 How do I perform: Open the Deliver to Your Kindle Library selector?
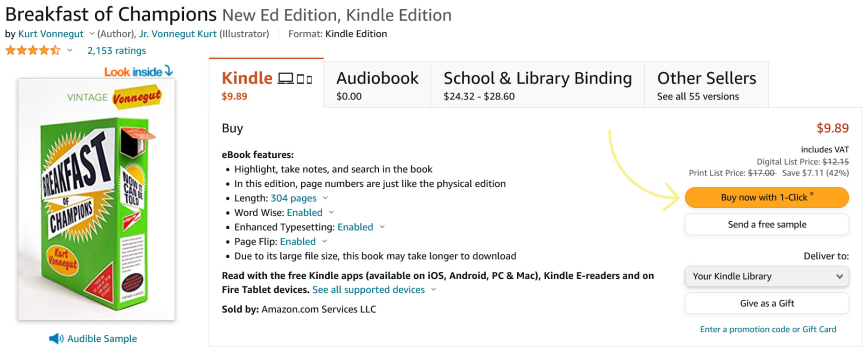pos(766,276)
